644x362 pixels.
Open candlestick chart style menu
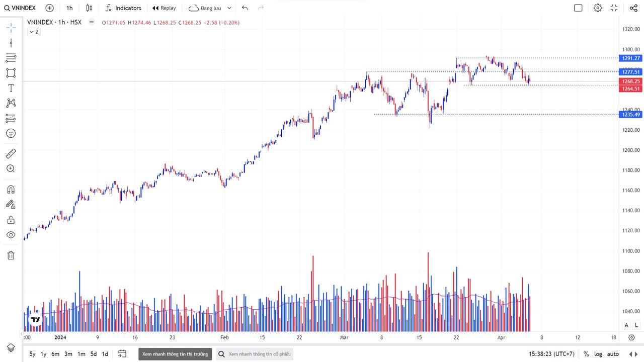pyautogui.click(x=89, y=8)
